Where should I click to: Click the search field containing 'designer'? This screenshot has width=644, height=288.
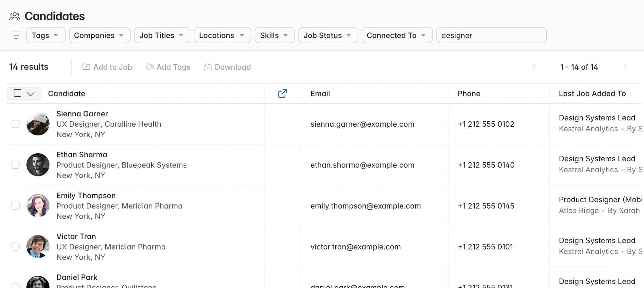coord(491,35)
